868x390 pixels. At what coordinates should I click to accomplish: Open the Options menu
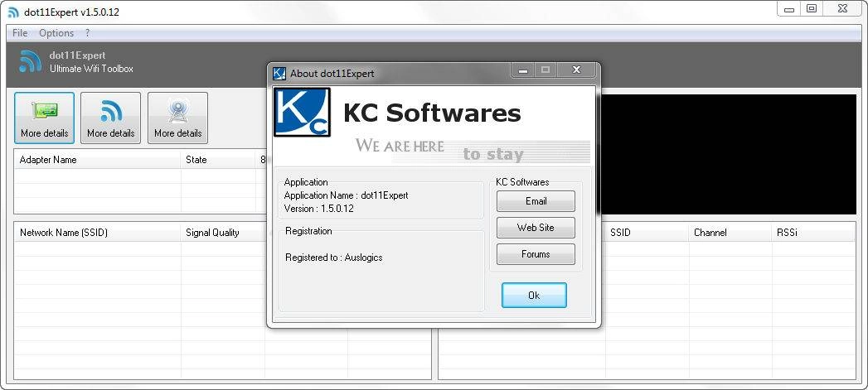(56, 33)
